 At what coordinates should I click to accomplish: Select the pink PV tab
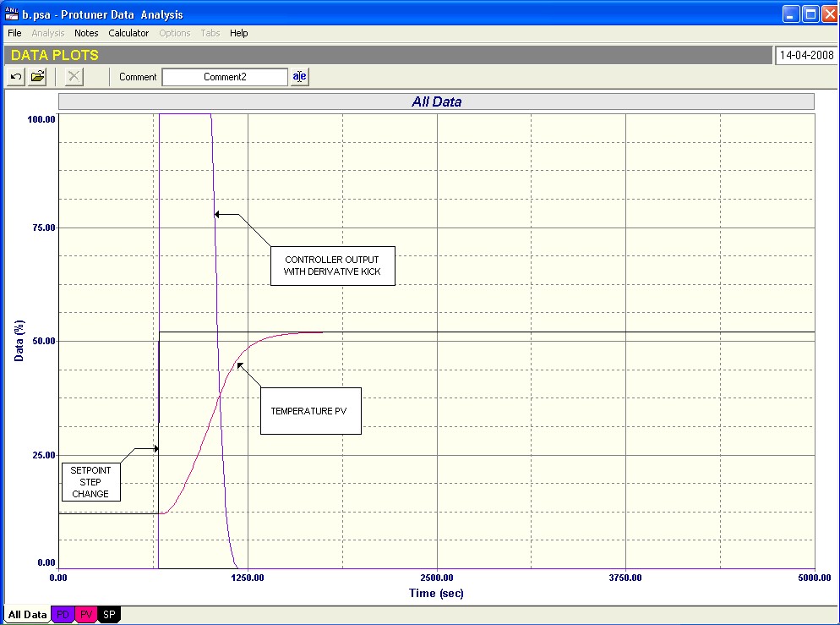[x=86, y=615]
